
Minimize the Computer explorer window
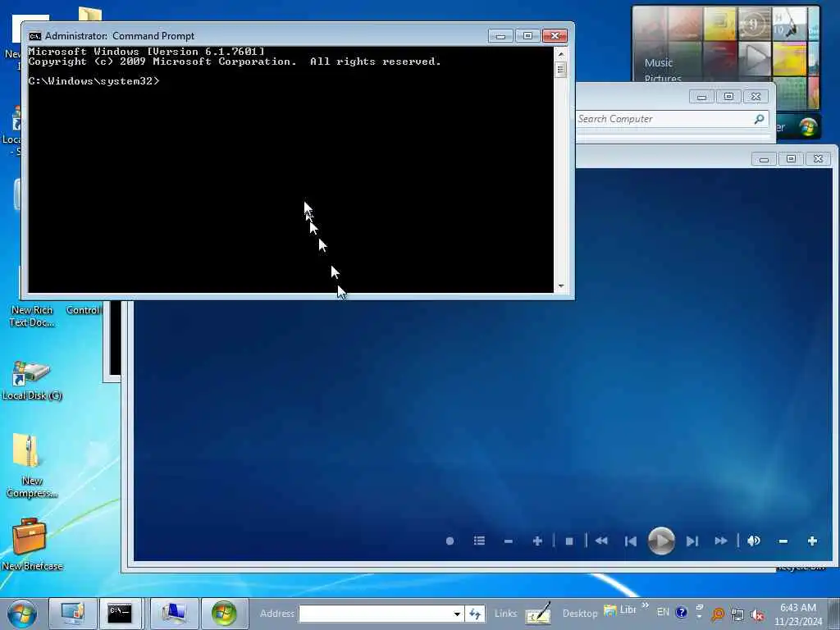(702, 97)
